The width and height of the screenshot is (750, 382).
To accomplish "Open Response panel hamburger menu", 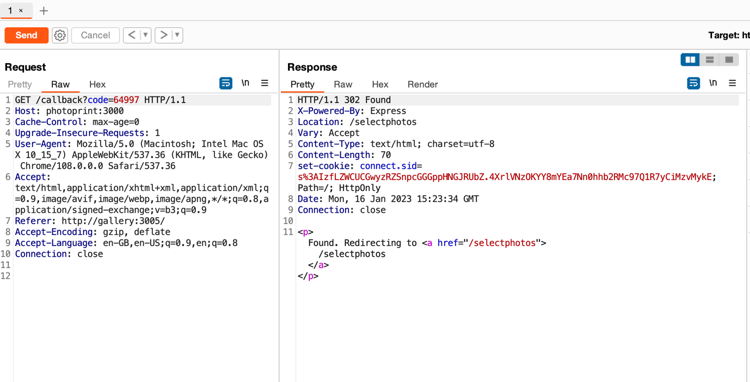I will tap(732, 83).
